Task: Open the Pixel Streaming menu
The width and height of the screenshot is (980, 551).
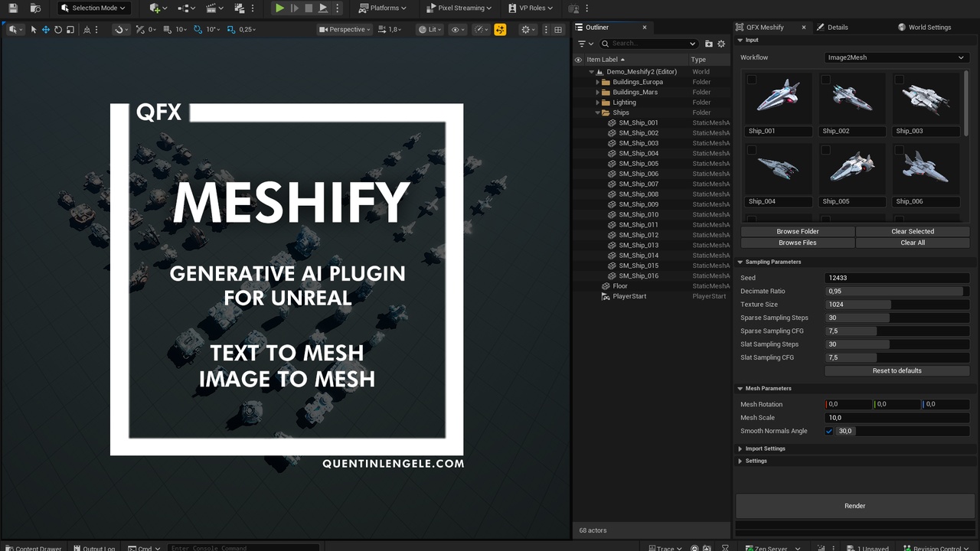Action: tap(458, 8)
